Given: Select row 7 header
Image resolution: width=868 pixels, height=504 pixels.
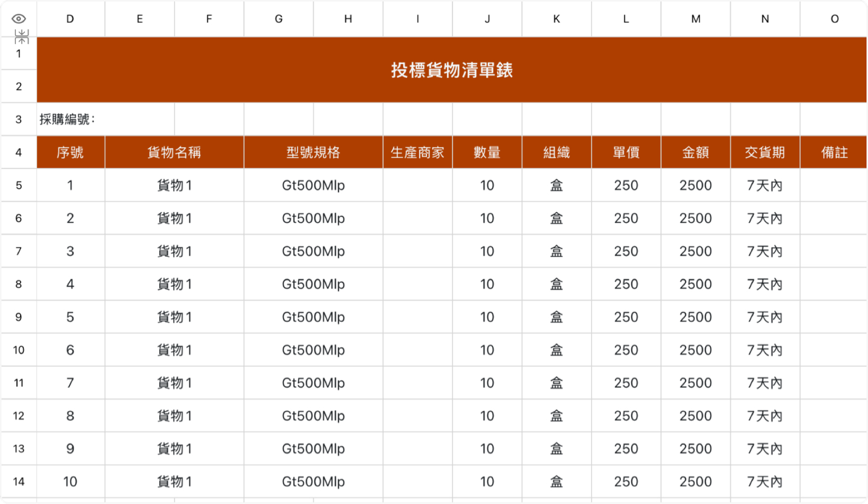Looking at the screenshot, I should (19, 251).
